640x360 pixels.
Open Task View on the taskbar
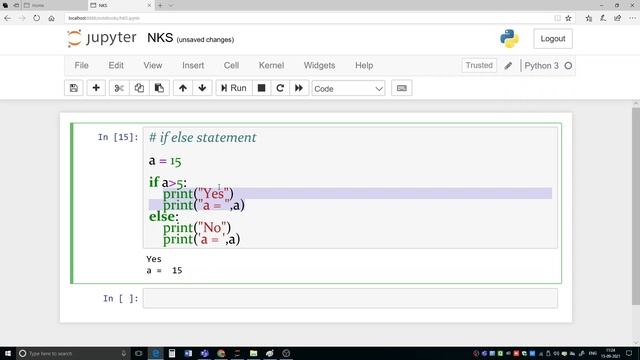click(139, 353)
